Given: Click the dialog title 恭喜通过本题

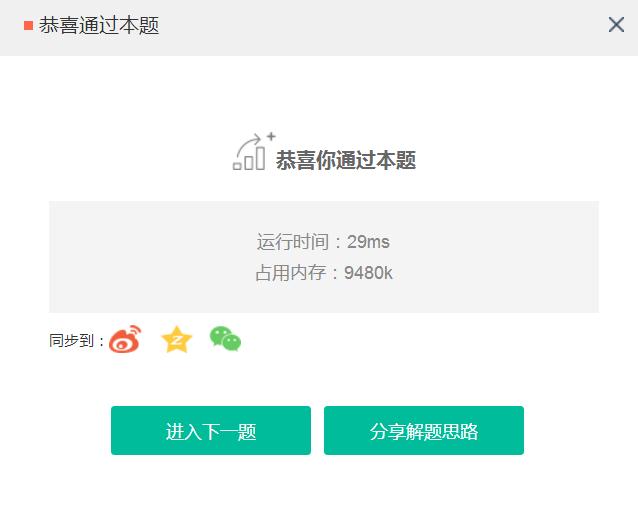Looking at the screenshot, I should click(x=99, y=25).
